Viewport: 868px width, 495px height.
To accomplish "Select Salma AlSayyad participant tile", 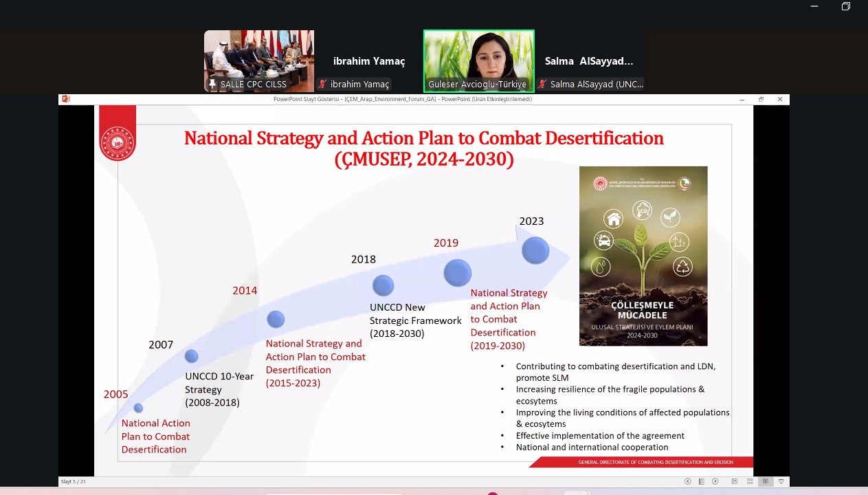I will pyautogui.click(x=589, y=61).
